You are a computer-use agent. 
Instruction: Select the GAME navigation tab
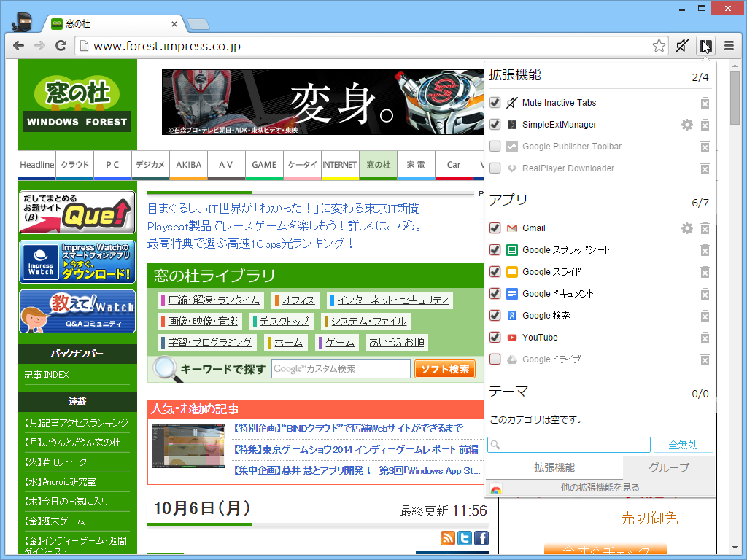tap(264, 165)
